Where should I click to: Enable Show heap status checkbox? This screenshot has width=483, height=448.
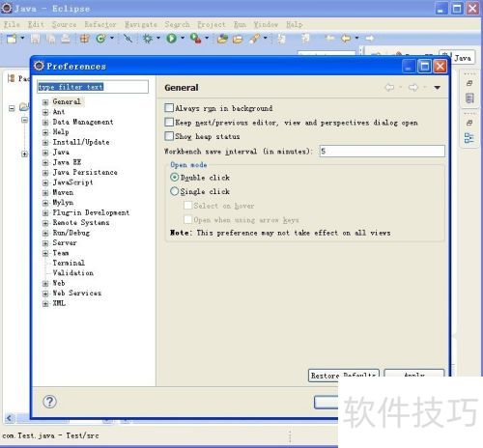coord(169,136)
